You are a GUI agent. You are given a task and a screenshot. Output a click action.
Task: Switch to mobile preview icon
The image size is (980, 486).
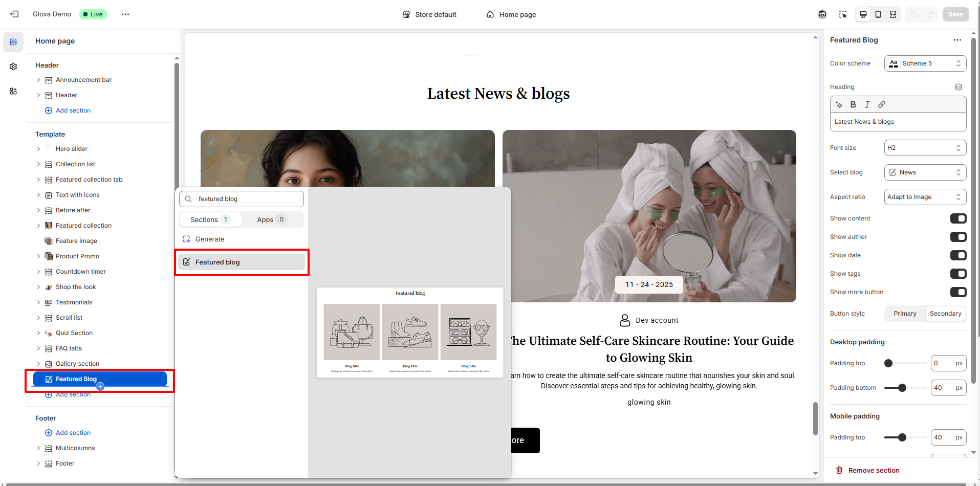[x=878, y=14]
